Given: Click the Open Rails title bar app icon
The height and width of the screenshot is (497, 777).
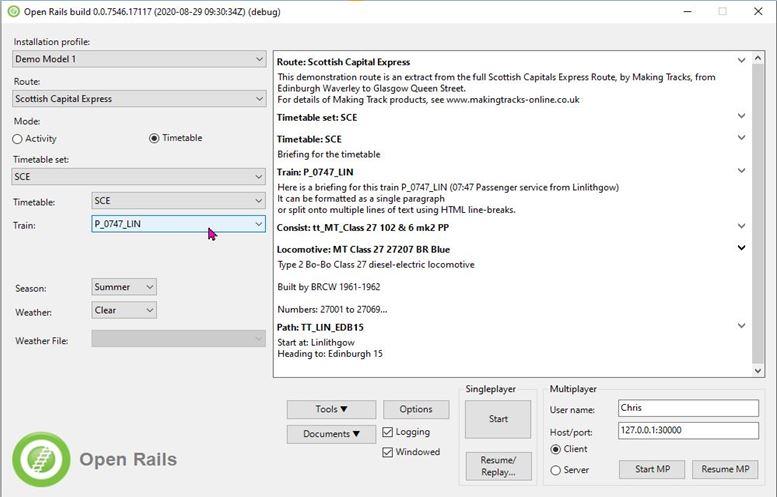Looking at the screenshot, I should (x=13, y=11).
